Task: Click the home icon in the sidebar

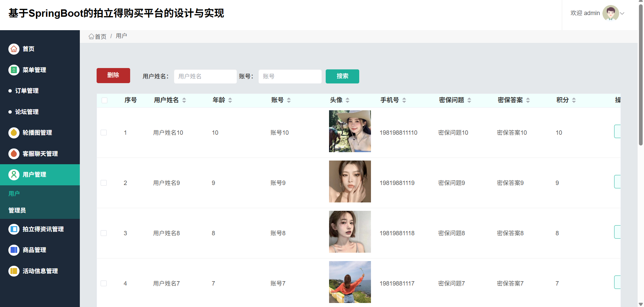Action: [14, 49]
